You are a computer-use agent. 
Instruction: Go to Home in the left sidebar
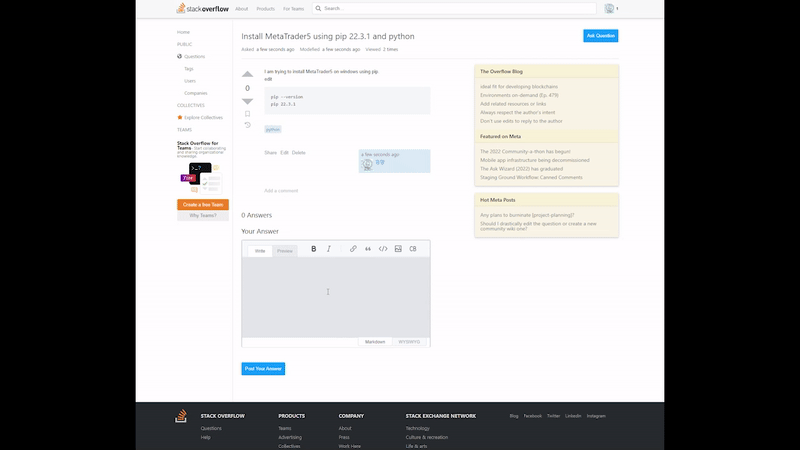[x=183, y=32]
